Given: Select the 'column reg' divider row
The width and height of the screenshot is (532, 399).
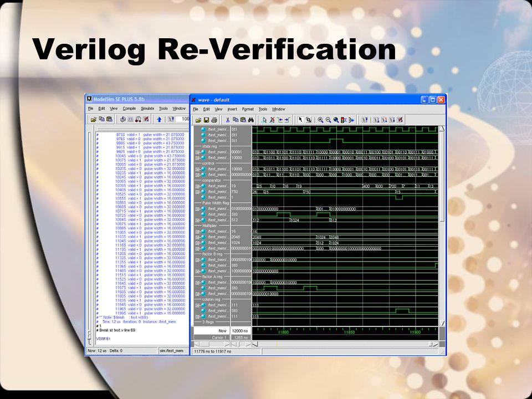Looking at the screenshot, I should 211,300.
